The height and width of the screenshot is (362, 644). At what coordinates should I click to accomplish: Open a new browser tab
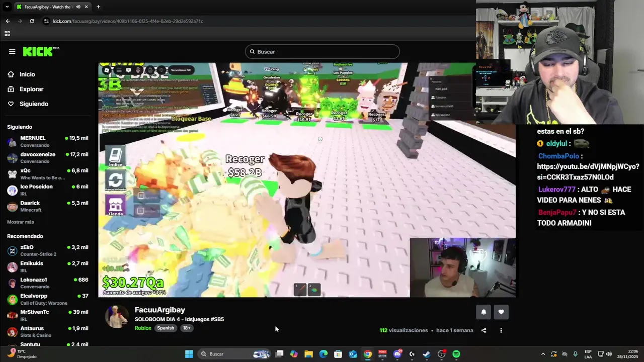pyautogui.click(x=98, y=7)
